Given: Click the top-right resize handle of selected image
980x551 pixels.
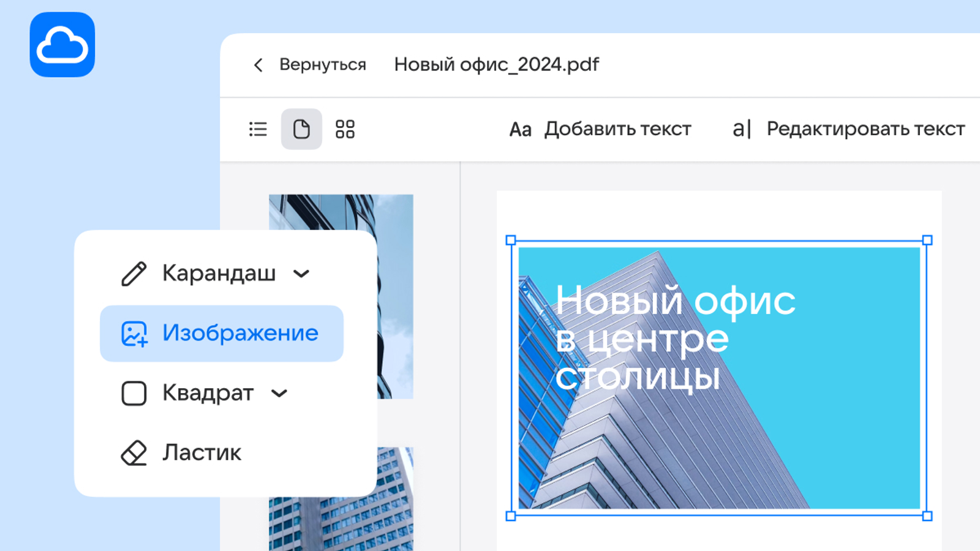Looking at the screenshot, I should [927, 240].
